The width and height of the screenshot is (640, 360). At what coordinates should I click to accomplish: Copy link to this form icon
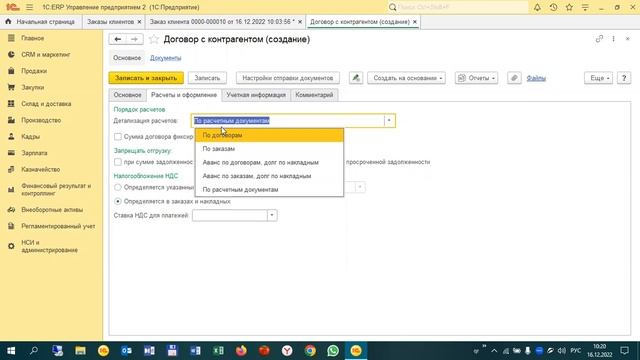[x=599, y=39]
